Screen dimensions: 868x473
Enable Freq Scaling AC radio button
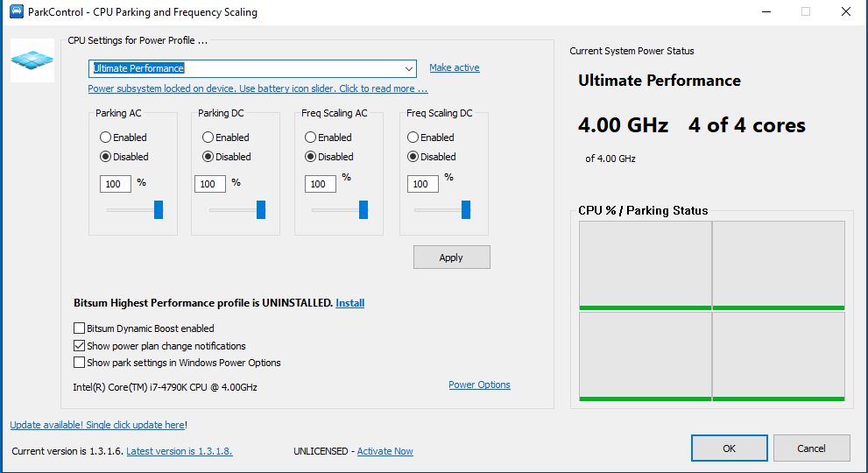click(310, 137)
